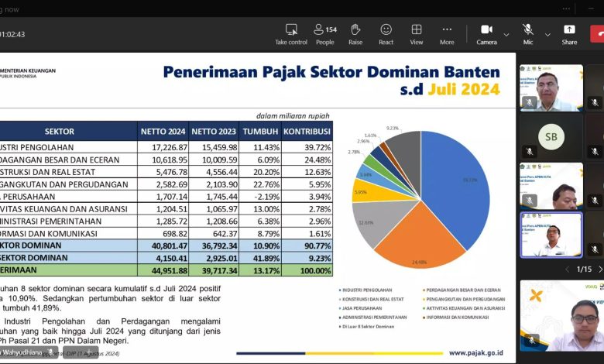
Task: Go to next participant page arrow
Action: pos(599,269)
